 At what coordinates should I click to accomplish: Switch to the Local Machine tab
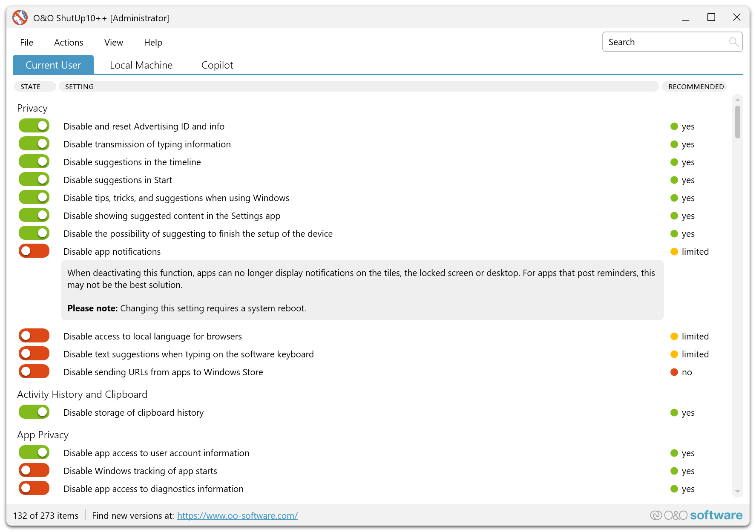point(141,65)
